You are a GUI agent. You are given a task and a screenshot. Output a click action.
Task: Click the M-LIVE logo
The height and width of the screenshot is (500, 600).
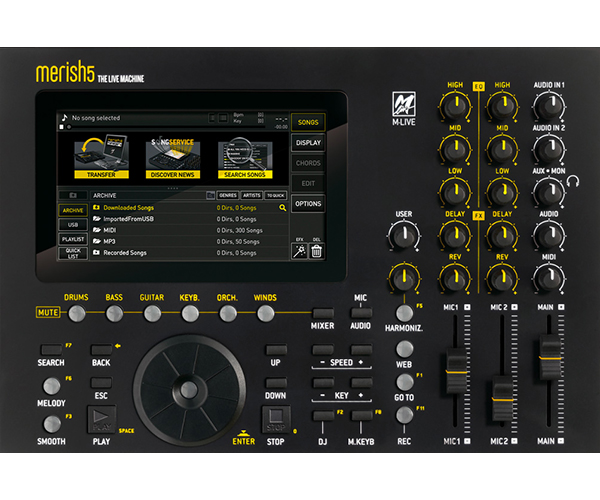[x=404, y=109]
